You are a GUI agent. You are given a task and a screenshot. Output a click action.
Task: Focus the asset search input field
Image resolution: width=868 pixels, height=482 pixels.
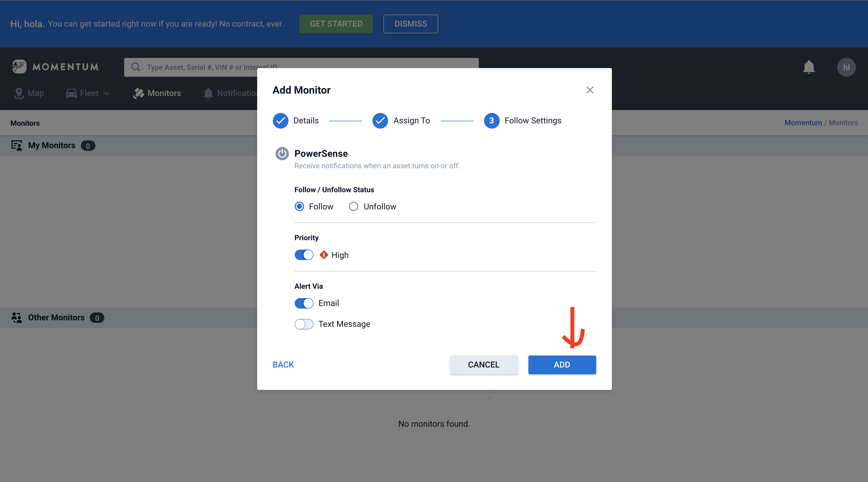click(x=202, y=67)
